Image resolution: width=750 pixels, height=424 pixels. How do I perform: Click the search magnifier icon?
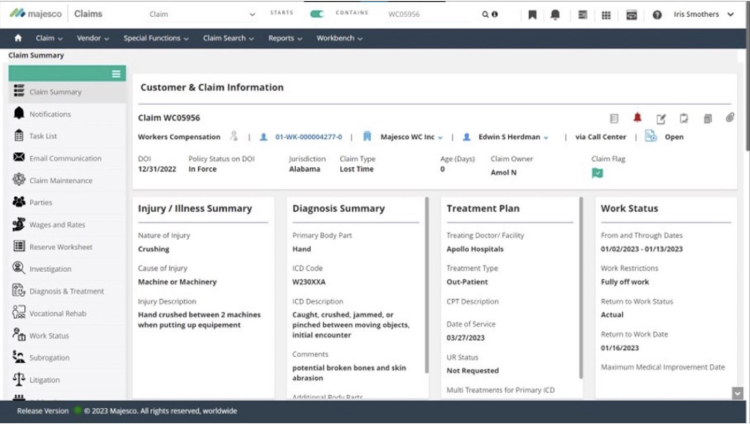point(485,14)
